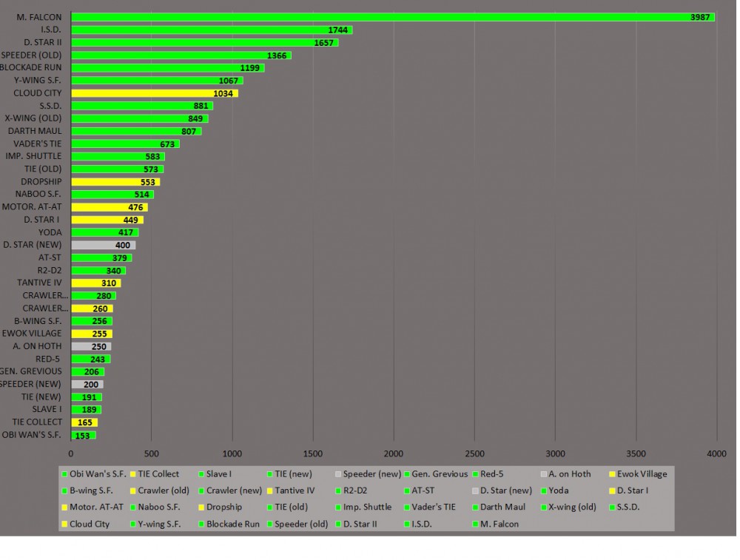Image resolution: width=740 pixels, height=560 pixels.
Task: Select the Blockade Run bar 1199
Action: 167,68
